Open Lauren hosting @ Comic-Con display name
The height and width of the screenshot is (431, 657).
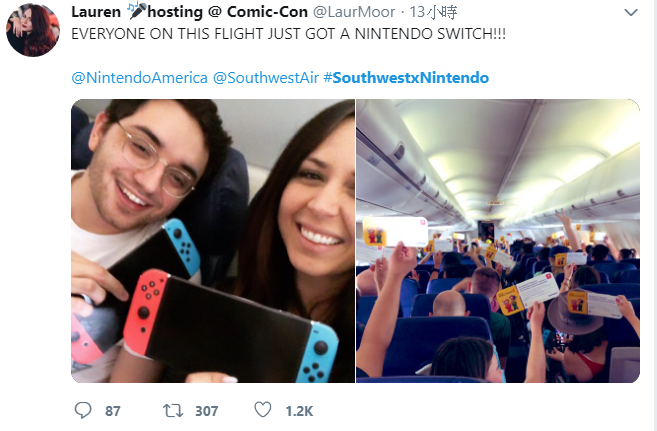coord(189,12)
